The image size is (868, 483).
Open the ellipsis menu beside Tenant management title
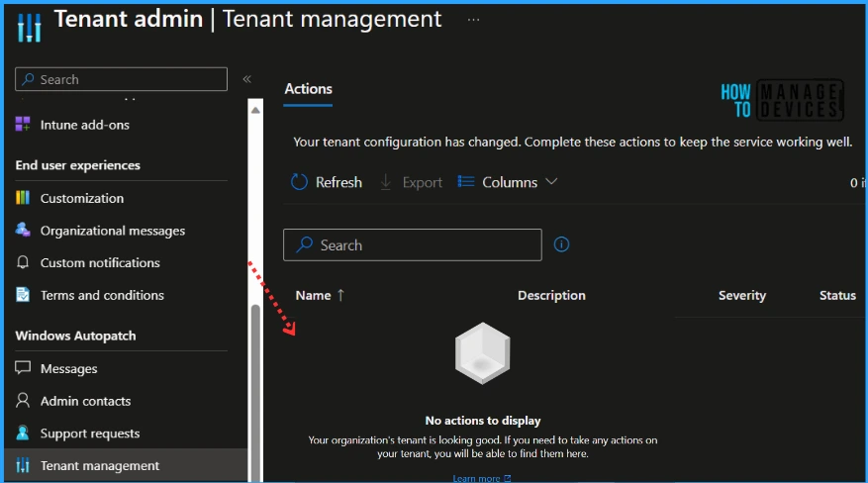point(473,20)
